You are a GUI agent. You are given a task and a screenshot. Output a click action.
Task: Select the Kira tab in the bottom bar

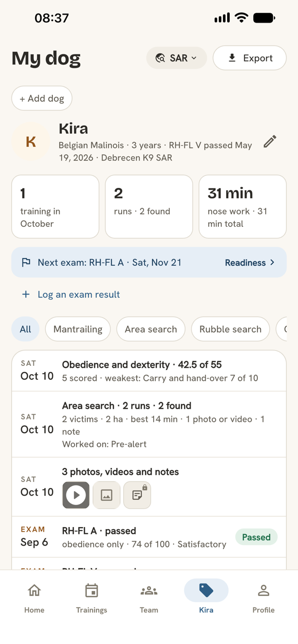tap(206, 598)
